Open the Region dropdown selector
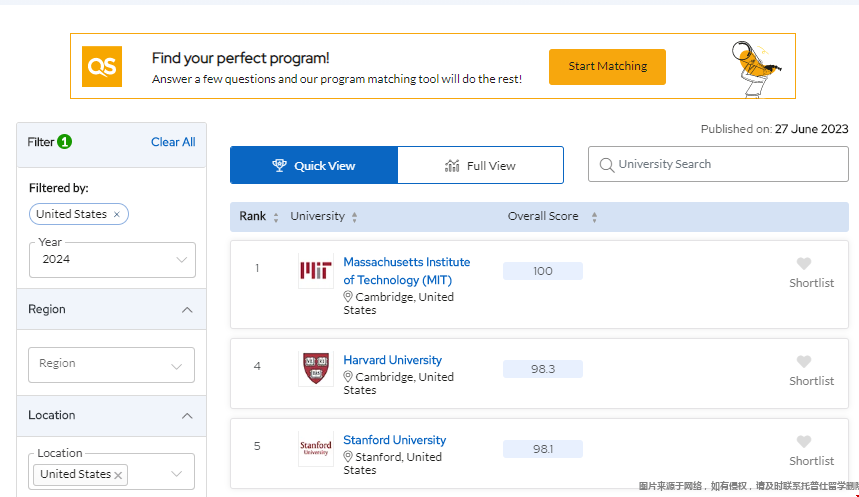Viewport: 859px width, 497px height. [x=112, y=364]
